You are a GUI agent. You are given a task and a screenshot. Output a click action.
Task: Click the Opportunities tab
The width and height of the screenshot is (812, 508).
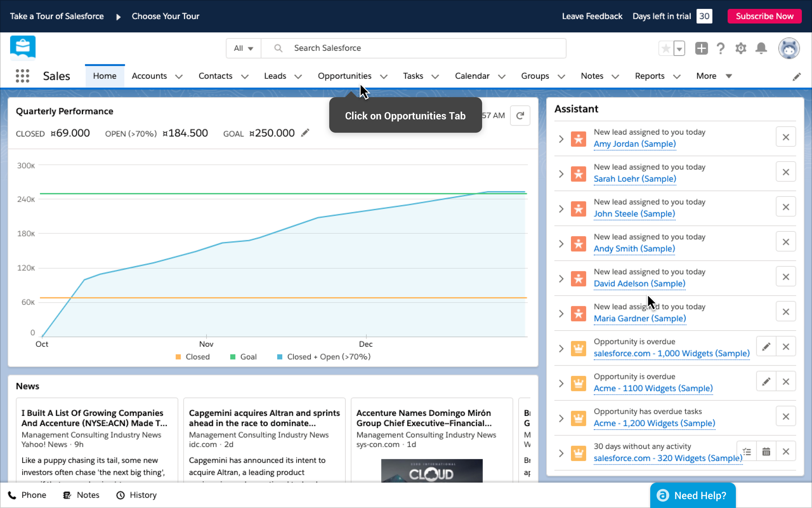[344, 76]
